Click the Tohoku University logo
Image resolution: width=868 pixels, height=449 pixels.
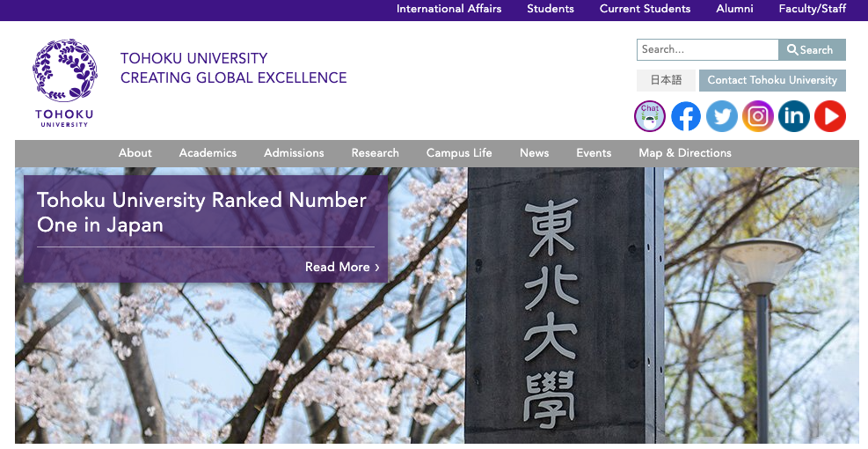click(64, 83)
